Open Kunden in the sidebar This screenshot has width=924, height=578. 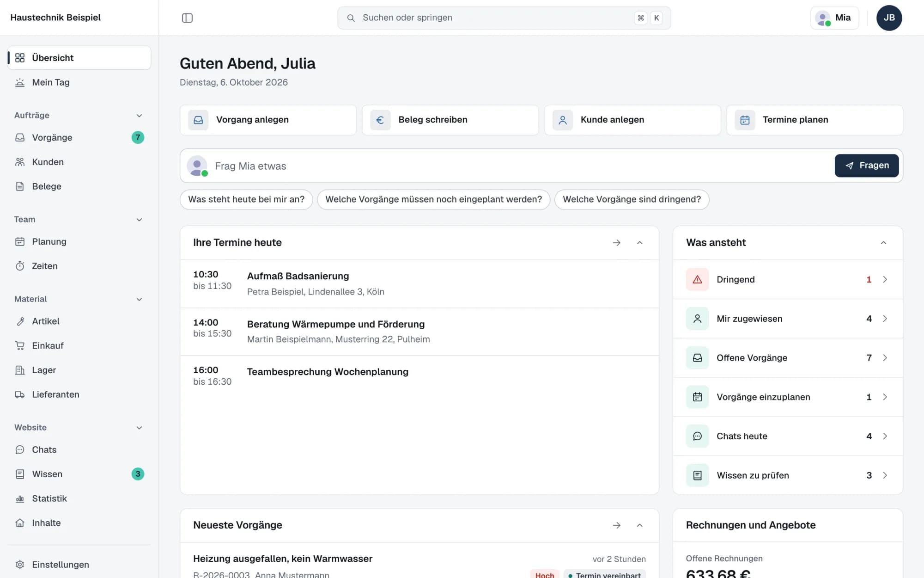[79, 162]
